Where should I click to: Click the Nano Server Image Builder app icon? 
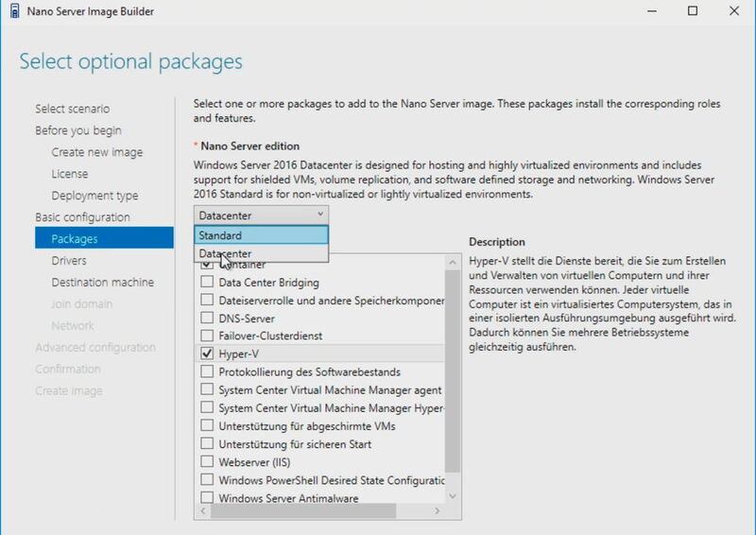(x=15, y=10)
